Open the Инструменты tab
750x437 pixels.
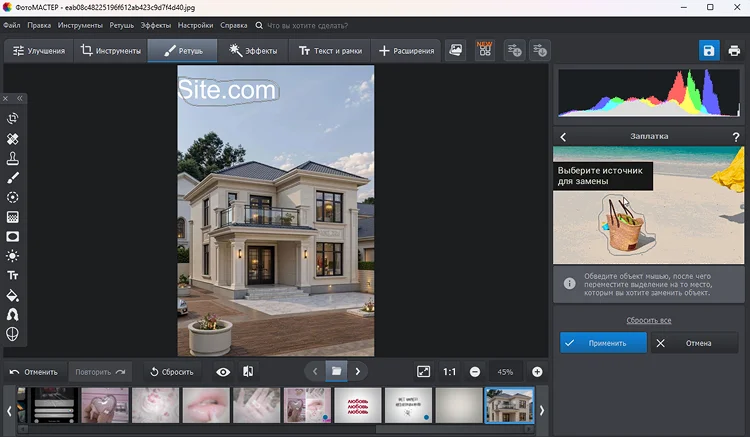pos(110,51)
